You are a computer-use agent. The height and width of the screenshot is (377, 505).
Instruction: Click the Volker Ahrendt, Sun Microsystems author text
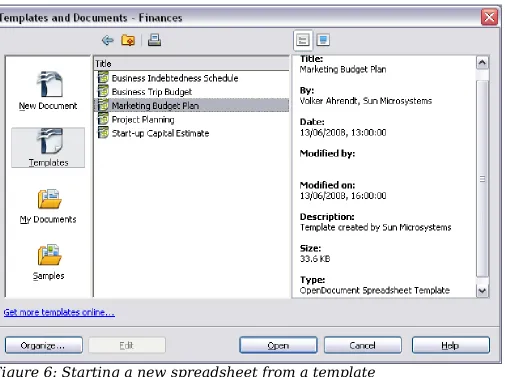tap(366, 101)
